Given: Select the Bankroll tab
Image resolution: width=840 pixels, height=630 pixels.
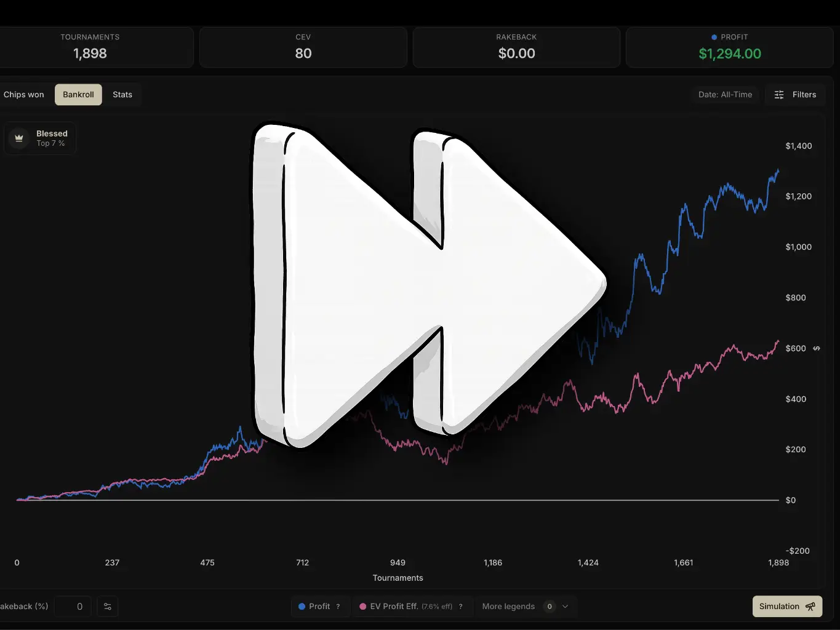Looking at the screenshot, I should pos(78,95).
